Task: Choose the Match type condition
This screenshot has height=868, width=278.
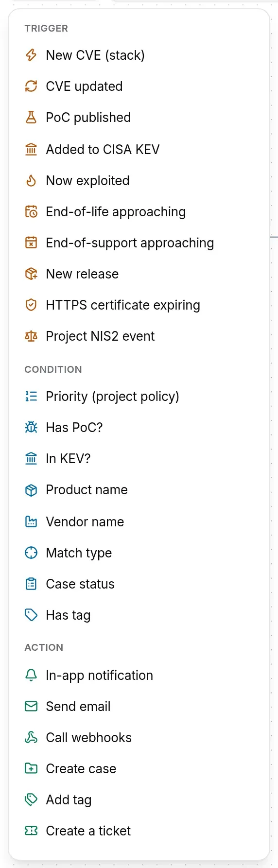Action: coord(139,553)
